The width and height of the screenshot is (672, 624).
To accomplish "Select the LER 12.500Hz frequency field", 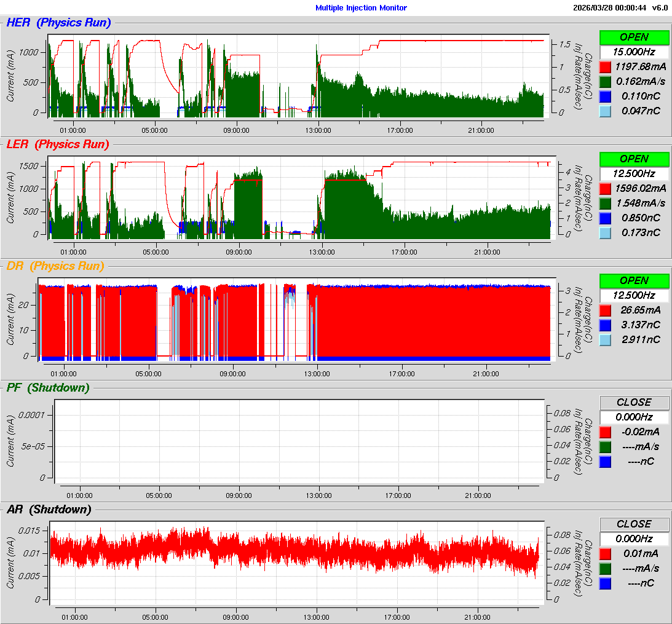I will tap(634, 173).
